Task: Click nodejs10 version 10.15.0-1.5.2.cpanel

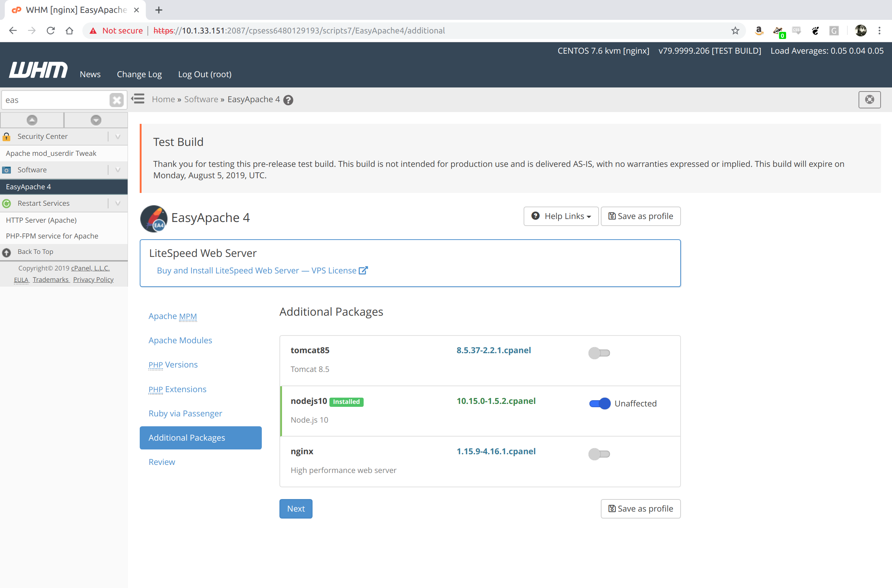Action: click(496, 401)
